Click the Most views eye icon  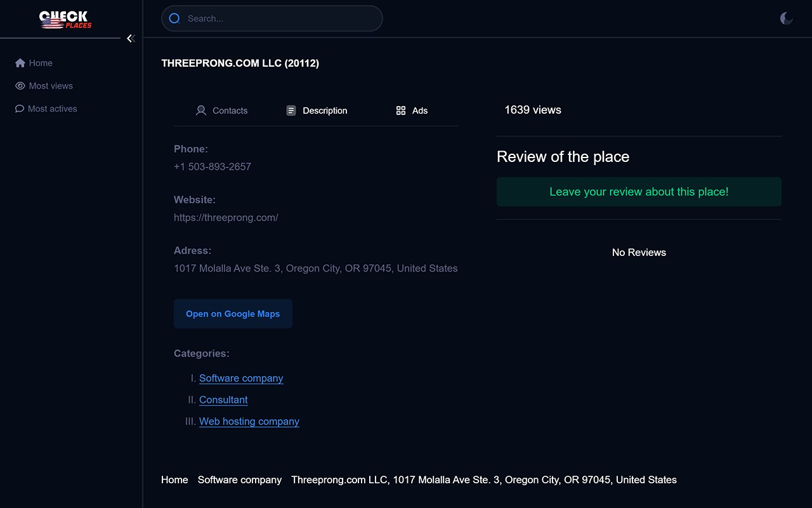20,86
